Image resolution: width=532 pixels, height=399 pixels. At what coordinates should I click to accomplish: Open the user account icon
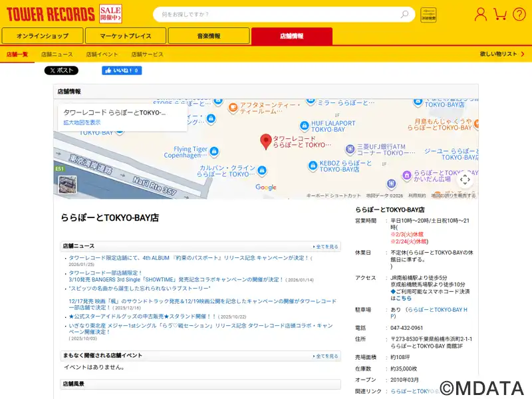click(x=480, y=15)
